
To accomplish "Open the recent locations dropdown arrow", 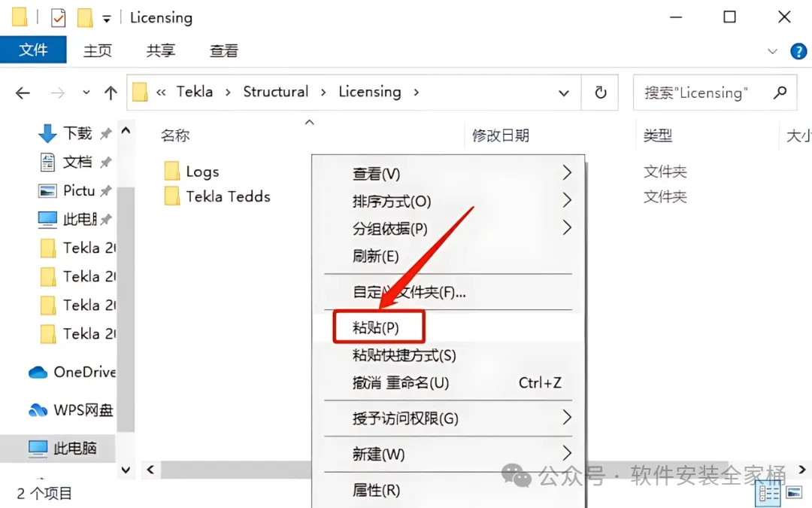I will [86, 93].
